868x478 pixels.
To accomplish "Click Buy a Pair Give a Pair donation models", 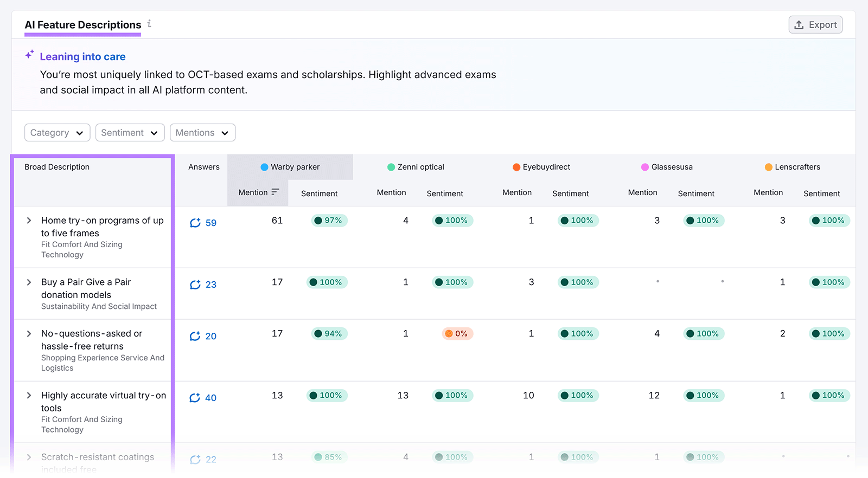I will pos(86,289).
